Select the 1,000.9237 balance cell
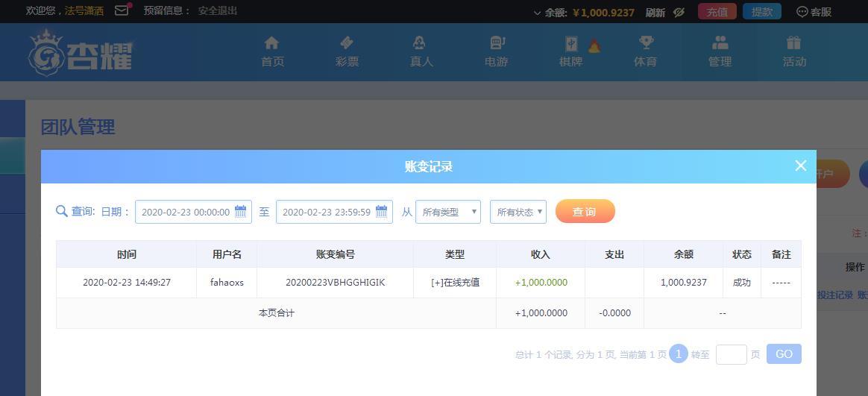The width and height of the screenshot is (868, 396). coord(684,283)
